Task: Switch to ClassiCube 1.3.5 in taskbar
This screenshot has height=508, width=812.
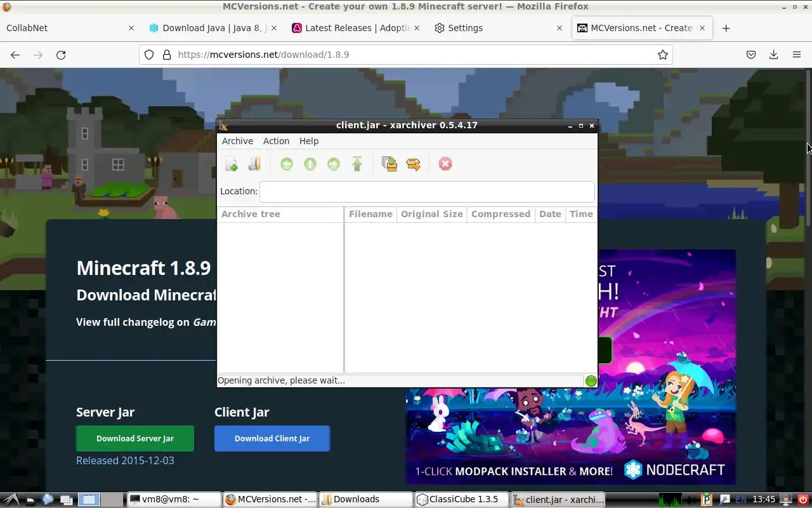Action: (462, 500)
